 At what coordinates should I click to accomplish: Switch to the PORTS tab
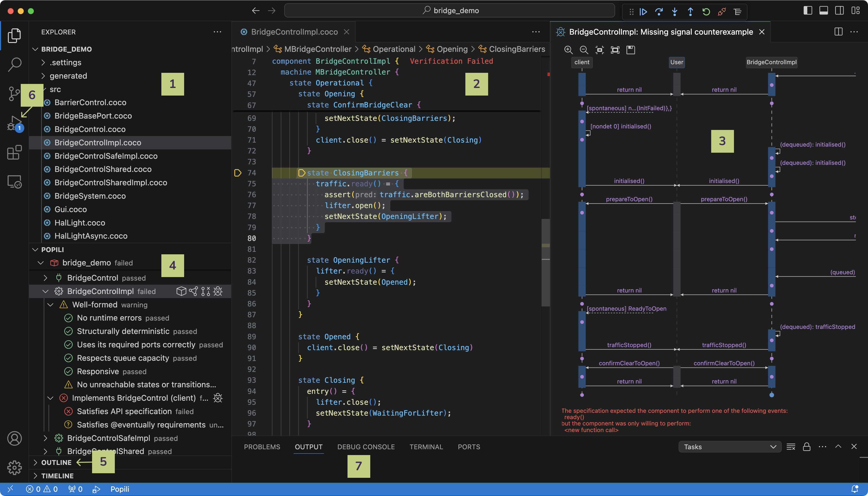(469, 447)
